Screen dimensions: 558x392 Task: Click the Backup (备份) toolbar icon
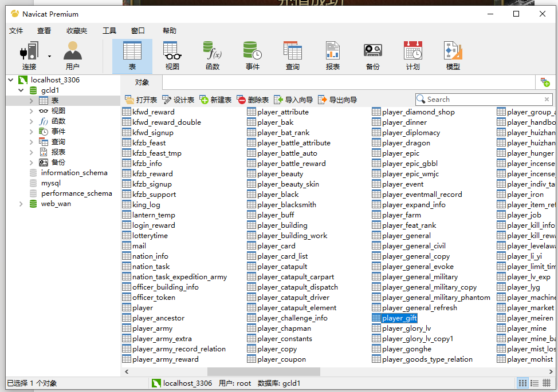click(x=373, y=56)
